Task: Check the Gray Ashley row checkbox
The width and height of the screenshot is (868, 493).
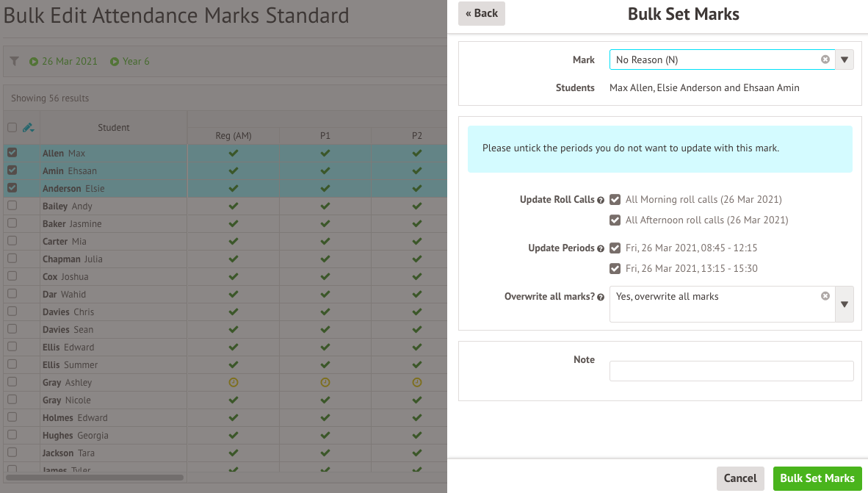Action: 12,381
